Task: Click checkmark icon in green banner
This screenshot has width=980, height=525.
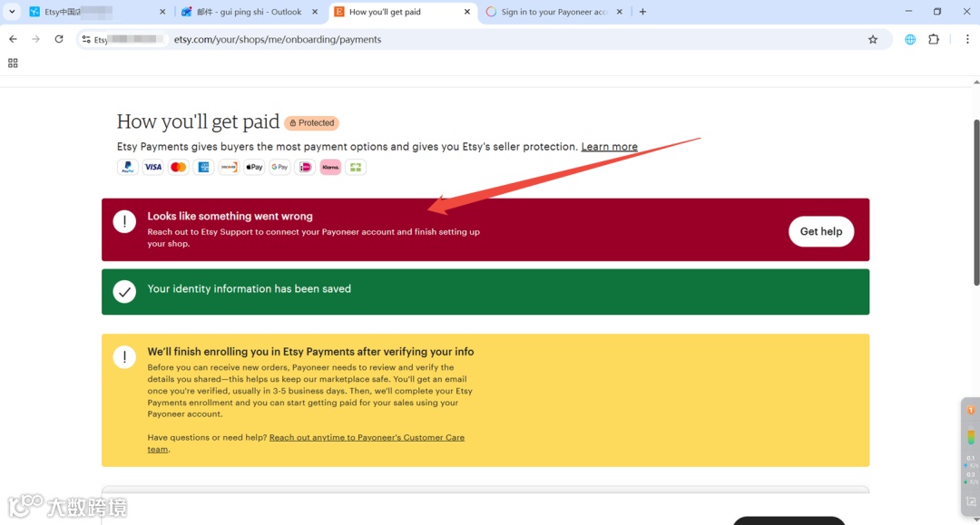Action: tap(124, 292)
